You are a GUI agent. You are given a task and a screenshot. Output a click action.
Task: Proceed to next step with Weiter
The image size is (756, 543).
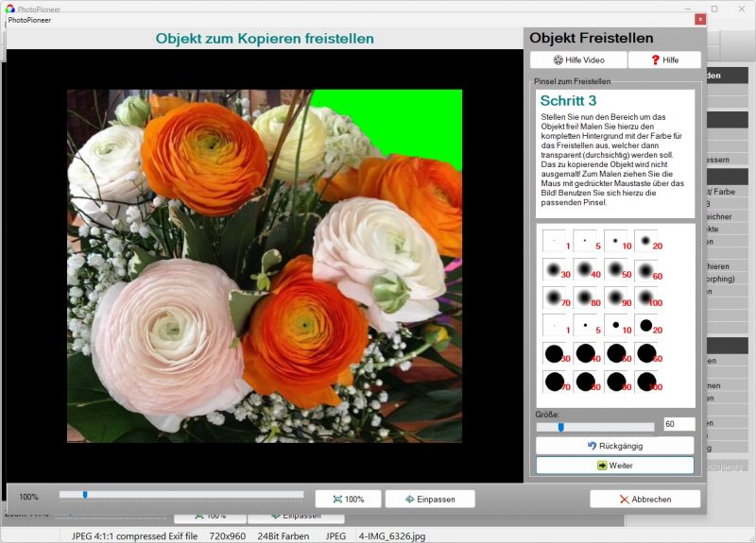pos(614,466)
